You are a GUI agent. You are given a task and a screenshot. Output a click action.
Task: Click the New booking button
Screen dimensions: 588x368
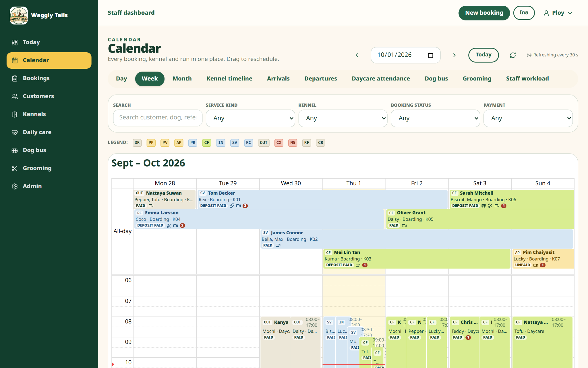[484, 13]
